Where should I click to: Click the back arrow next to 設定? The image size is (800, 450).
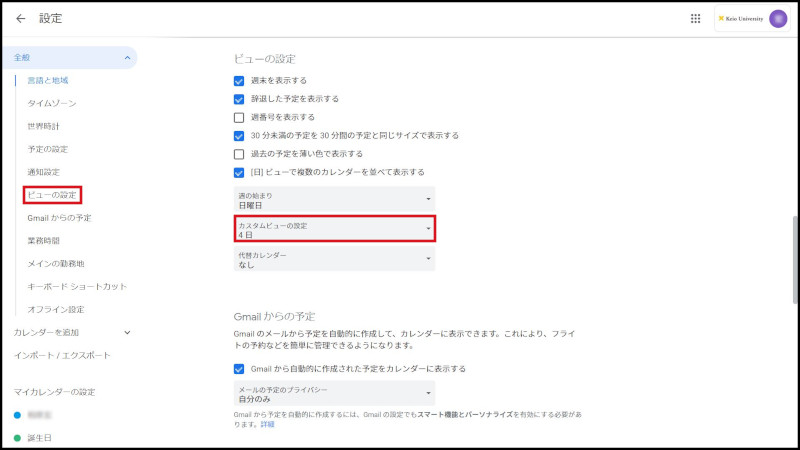21,18
